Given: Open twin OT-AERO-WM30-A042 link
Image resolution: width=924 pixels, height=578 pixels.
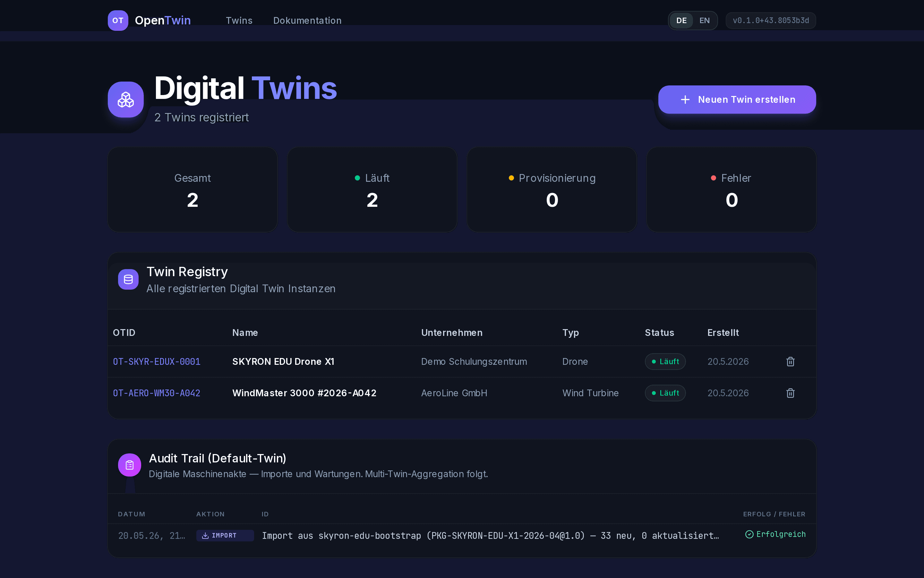Looking at the screenshot, I should (157, 393).
